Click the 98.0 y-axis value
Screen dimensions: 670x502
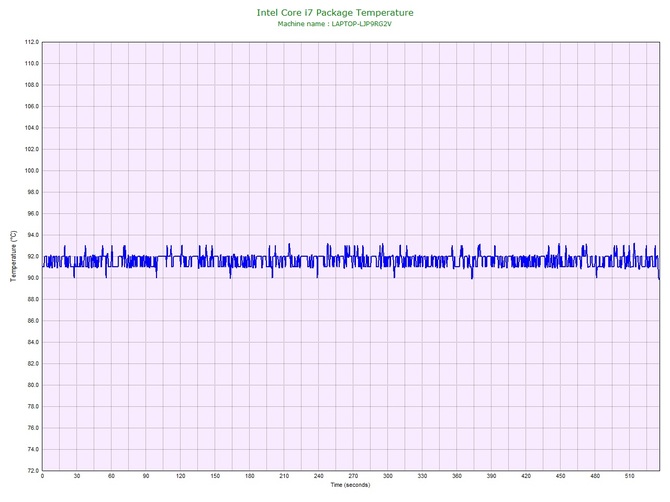tap(33, 192)
